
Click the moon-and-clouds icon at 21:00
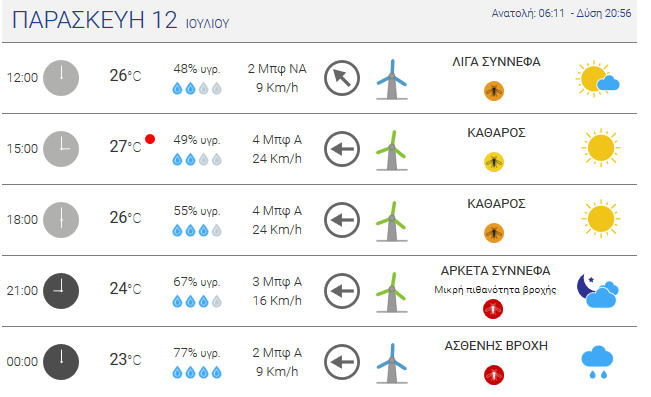[x=598, y=291]
